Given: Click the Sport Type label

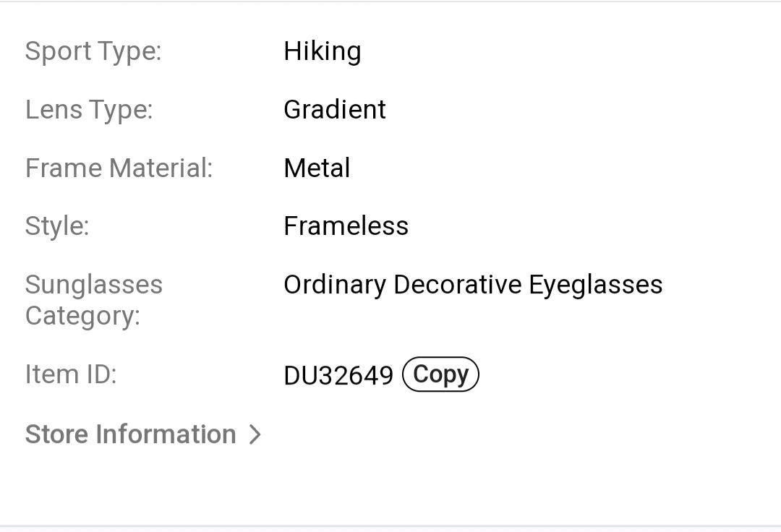Looking at the screenshot, I should pos(93,51).
